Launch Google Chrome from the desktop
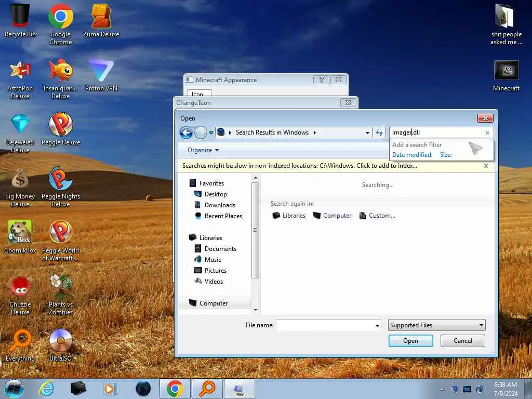Viewport: 532px width, 399px height. [x=60, y=24]
